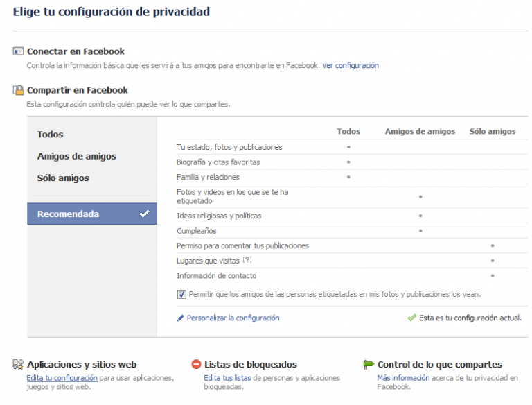Click the Ideas religiosas y políticas row
Viewport: 532px width, 405px height.
tap(352, 216)
